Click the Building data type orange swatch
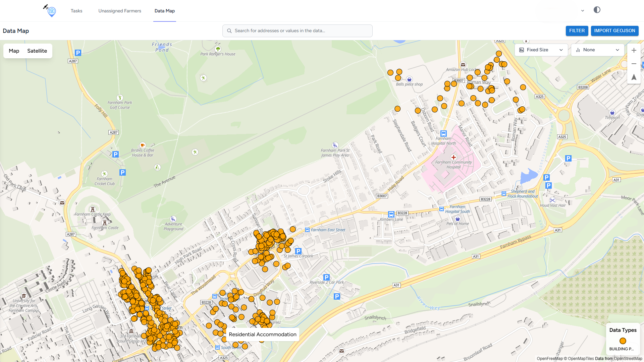This screenshot has width=644, height=362. coord(623,341)
